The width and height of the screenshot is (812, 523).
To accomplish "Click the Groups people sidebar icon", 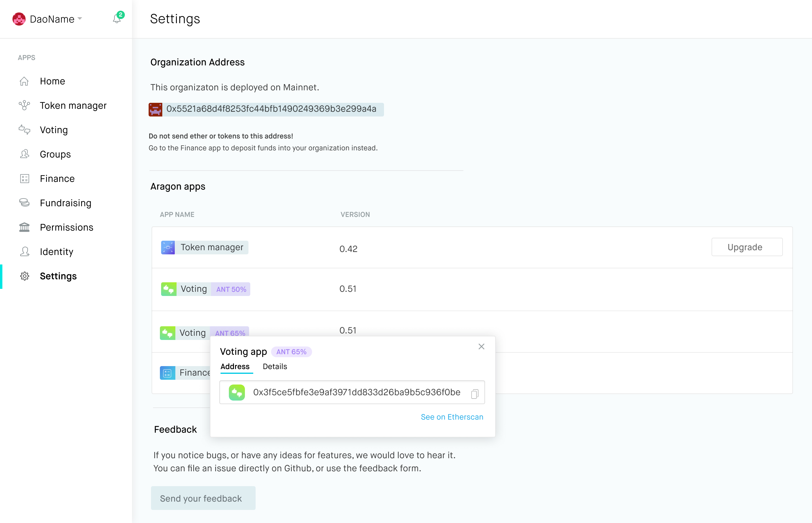I will click(24, 154).
